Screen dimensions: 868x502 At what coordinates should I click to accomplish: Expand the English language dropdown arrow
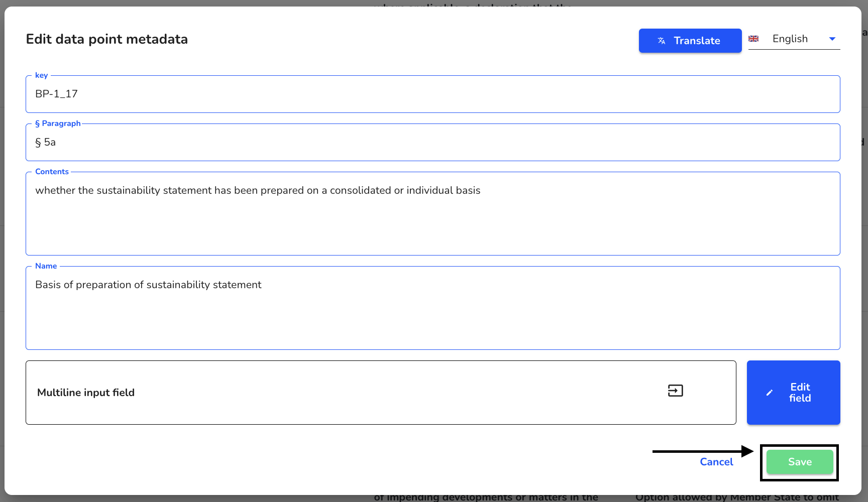pos(832,39)
